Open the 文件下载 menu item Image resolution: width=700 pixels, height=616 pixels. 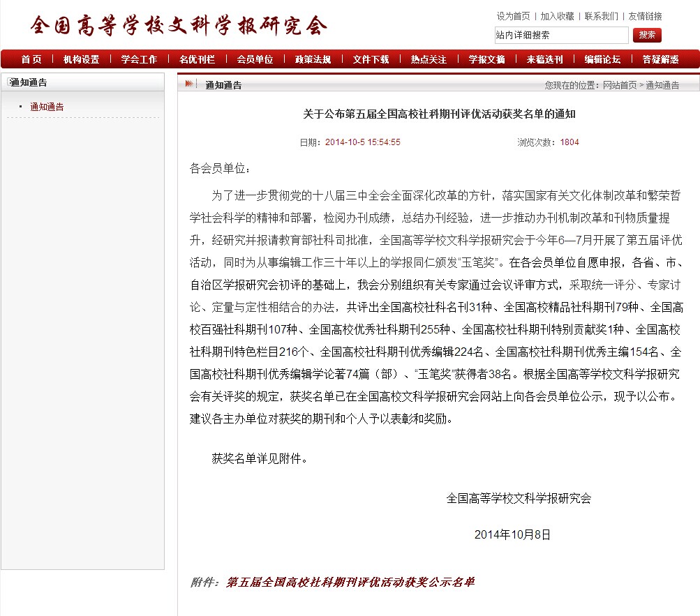coord(371,59)
